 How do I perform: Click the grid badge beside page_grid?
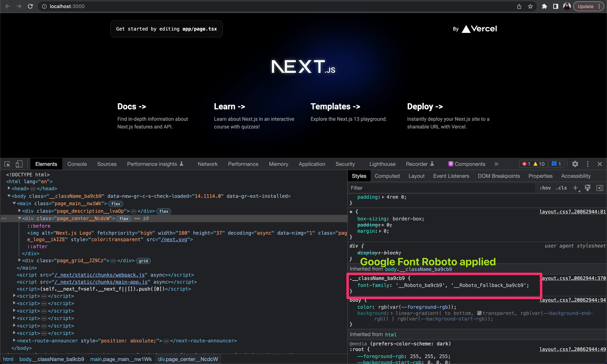point(143,261)
